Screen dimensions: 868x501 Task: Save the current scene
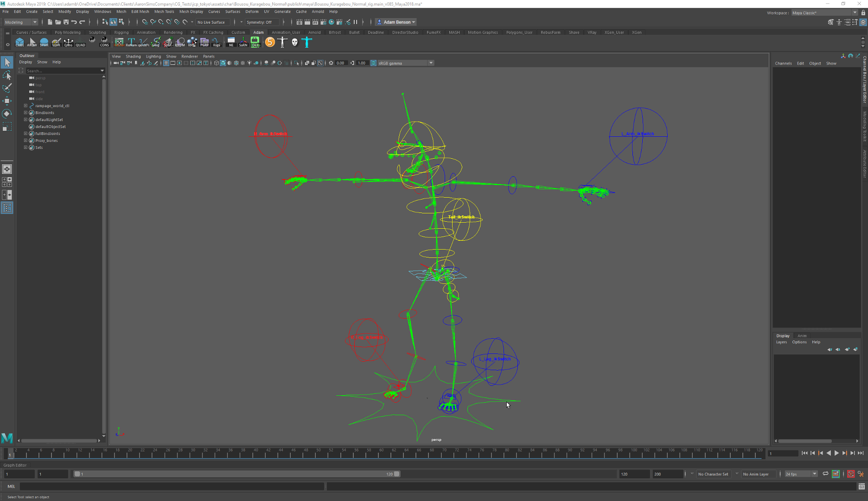tap(66, 22)
